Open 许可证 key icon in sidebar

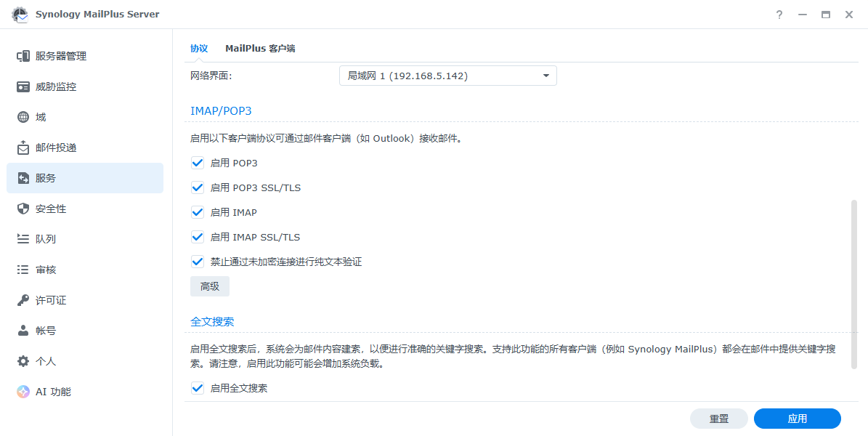click(23, 300)
